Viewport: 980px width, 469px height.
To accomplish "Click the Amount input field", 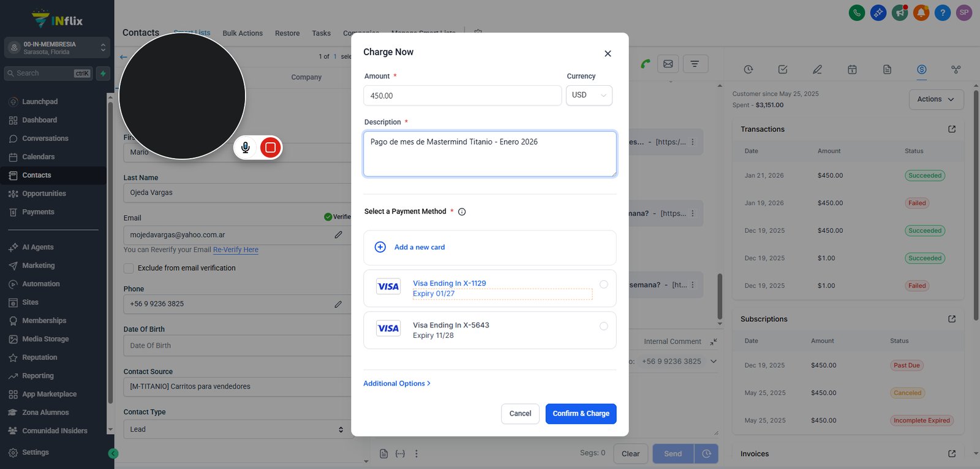I will (462, 96).
